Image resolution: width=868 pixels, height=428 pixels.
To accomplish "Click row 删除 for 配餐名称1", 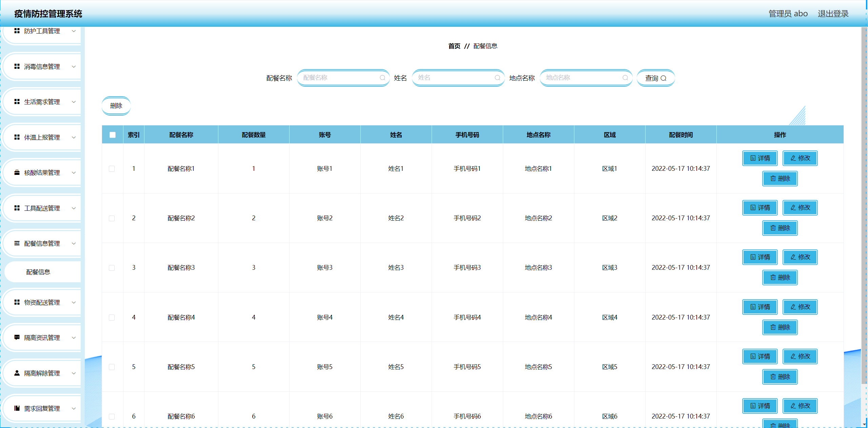I will 780,179.
